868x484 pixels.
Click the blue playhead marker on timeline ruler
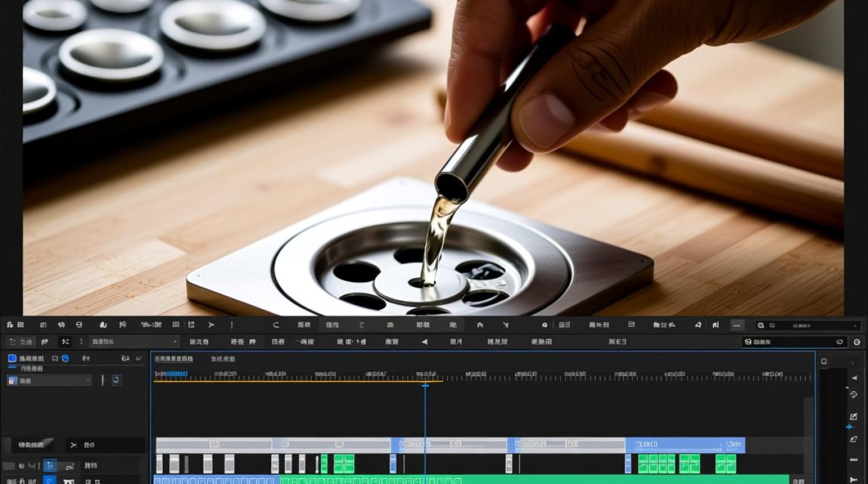[x=425, y=385]
